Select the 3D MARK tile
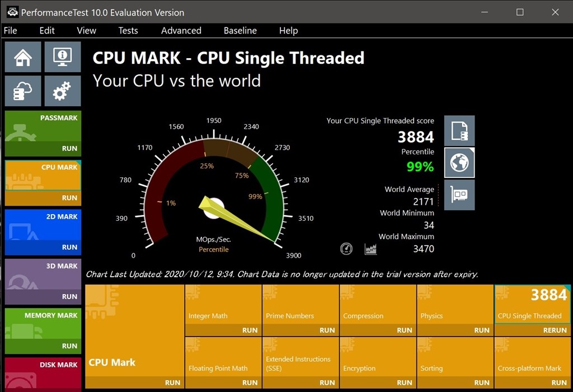 click(x=43, y=274)
